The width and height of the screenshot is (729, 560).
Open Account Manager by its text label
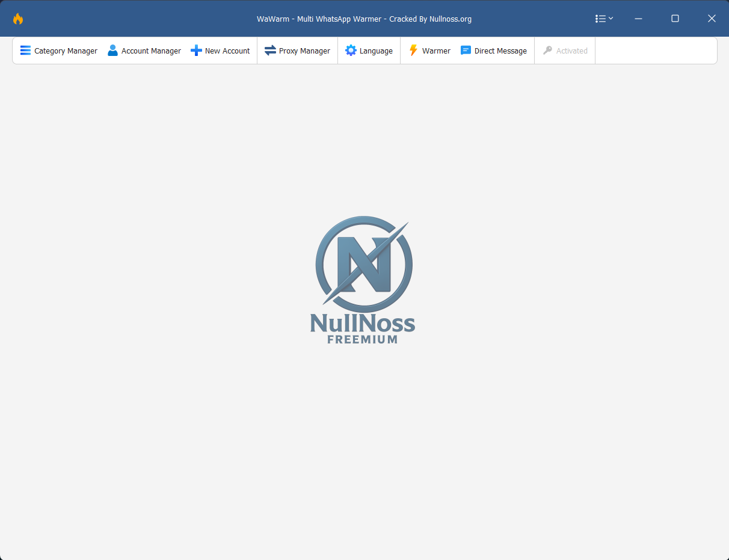click(151, 51)
